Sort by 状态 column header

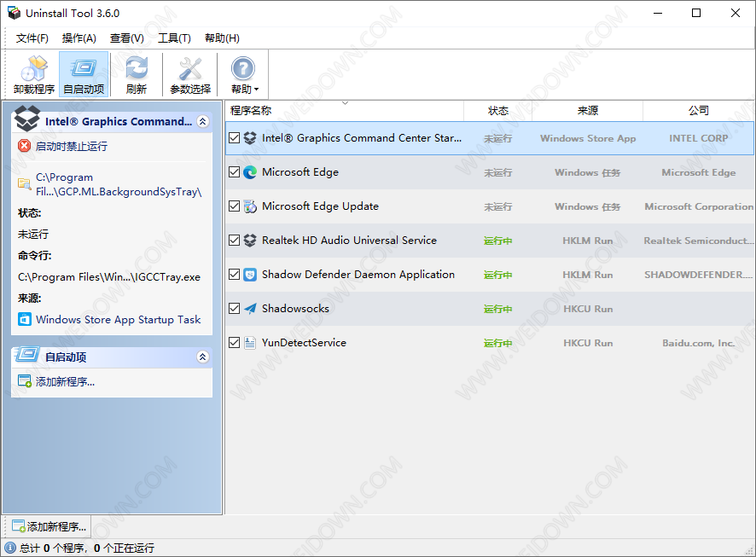pyautogui.click(x=498, y=111)
